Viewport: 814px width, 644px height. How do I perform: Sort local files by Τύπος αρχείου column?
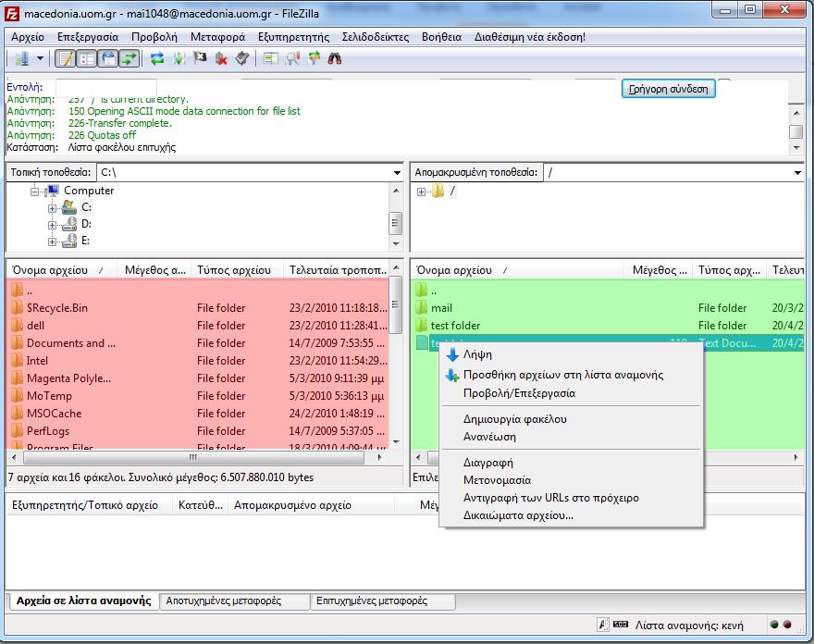click(x=237, y=270)
